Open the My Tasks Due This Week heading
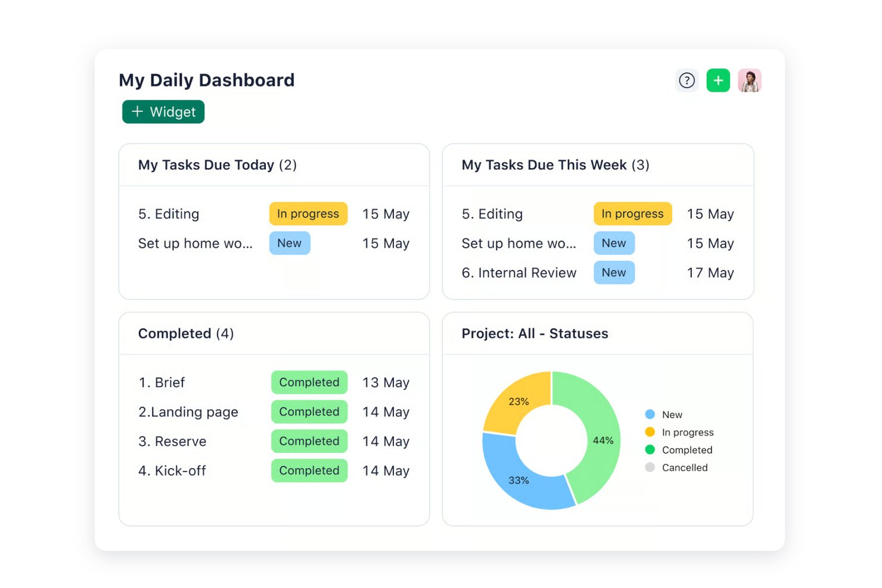The width and height of the screenshot is (882, 588). coord(555,165)
